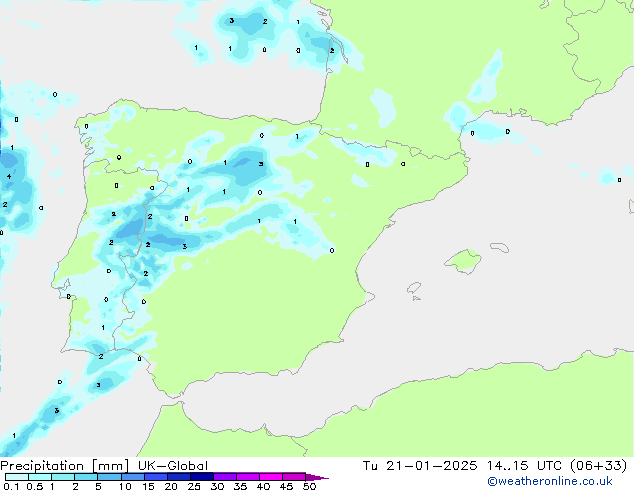
Task: Click the Mallorca island on the map
Action: click(464, 261)
